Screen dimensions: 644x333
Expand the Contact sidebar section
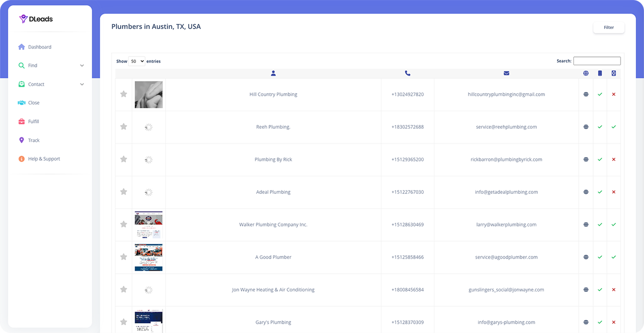[82, 84]
